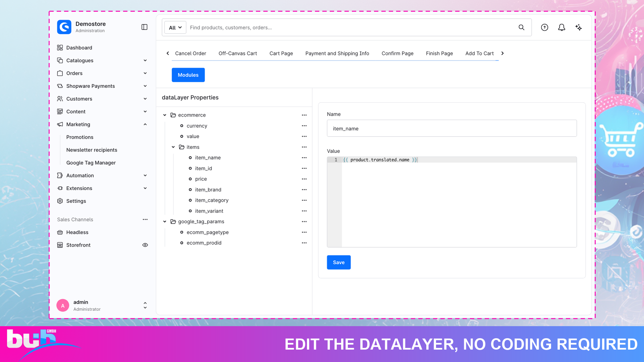Open more options for ecomm_prodid row
This screenshot has height=362, width=644.
304,243
